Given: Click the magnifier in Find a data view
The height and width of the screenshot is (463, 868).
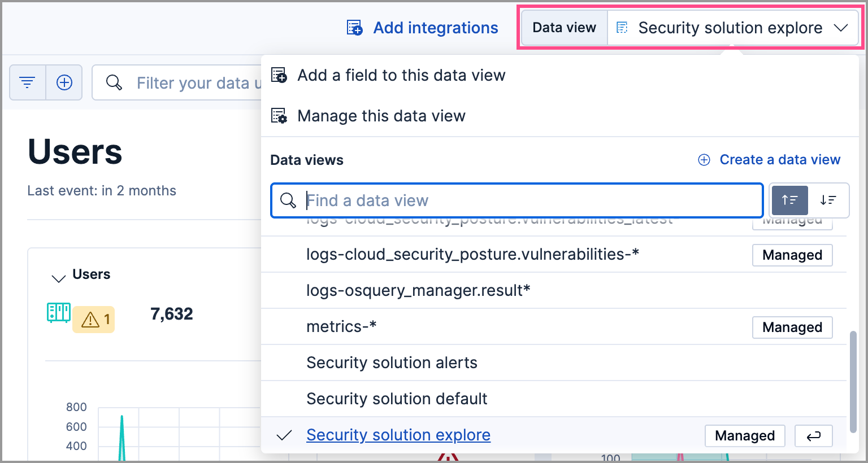Looking at the screenshot, I should pyautogui.click(x=289, y=200).
